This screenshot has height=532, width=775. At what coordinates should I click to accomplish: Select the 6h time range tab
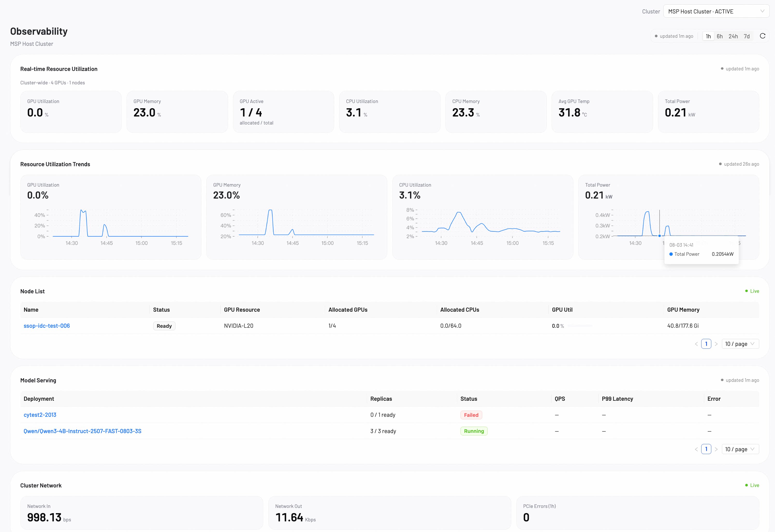[x=720, y=36]
